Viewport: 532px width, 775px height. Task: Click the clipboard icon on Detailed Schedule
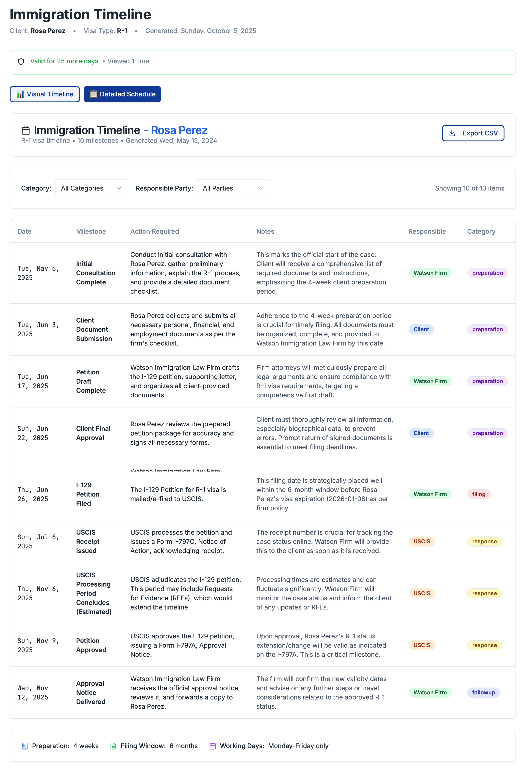point(94,94)
